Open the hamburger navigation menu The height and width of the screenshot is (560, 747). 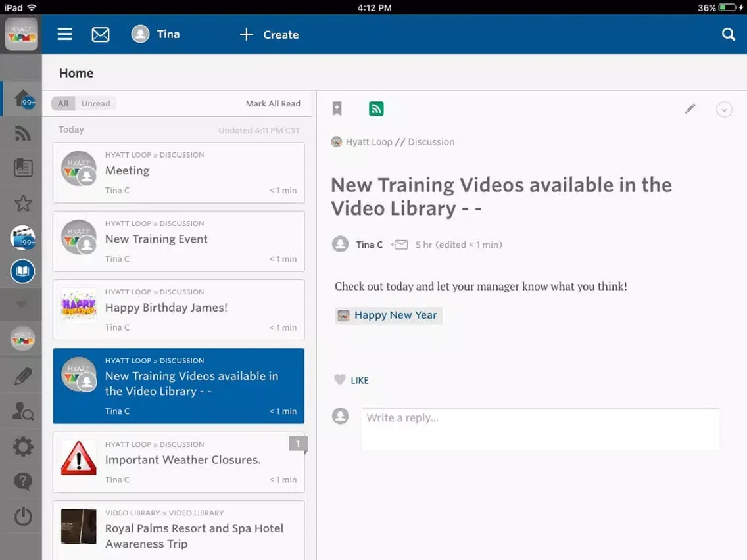pyautogui.click(x=65, y=34)
